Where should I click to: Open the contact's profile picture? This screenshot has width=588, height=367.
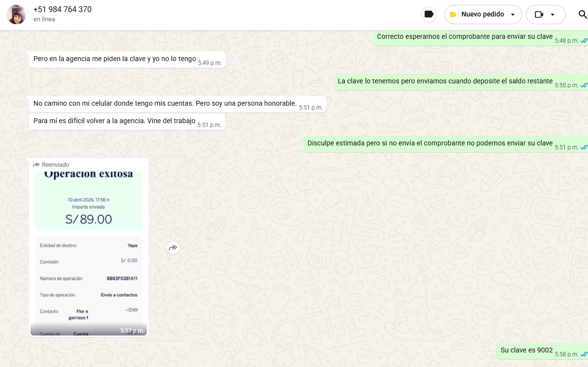pos(16,15)
